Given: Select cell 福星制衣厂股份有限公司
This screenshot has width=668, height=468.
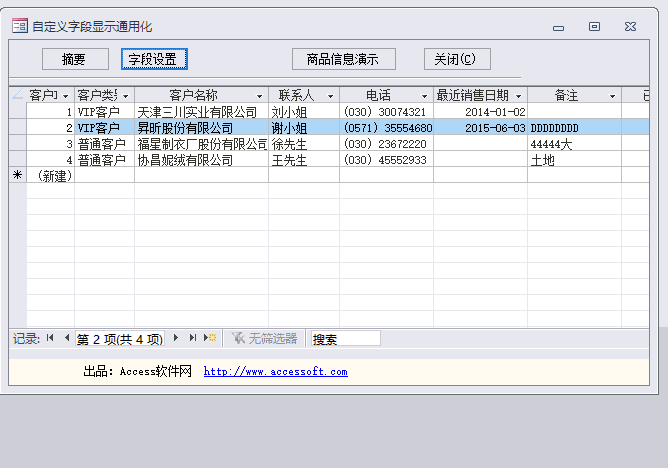Looking at the screenshot, I should point(202,144).
